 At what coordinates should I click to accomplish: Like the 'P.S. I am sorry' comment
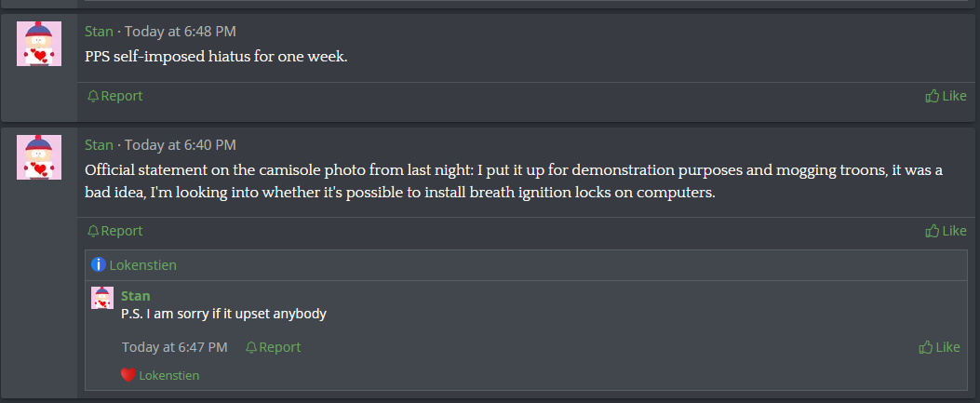(939, 347)
